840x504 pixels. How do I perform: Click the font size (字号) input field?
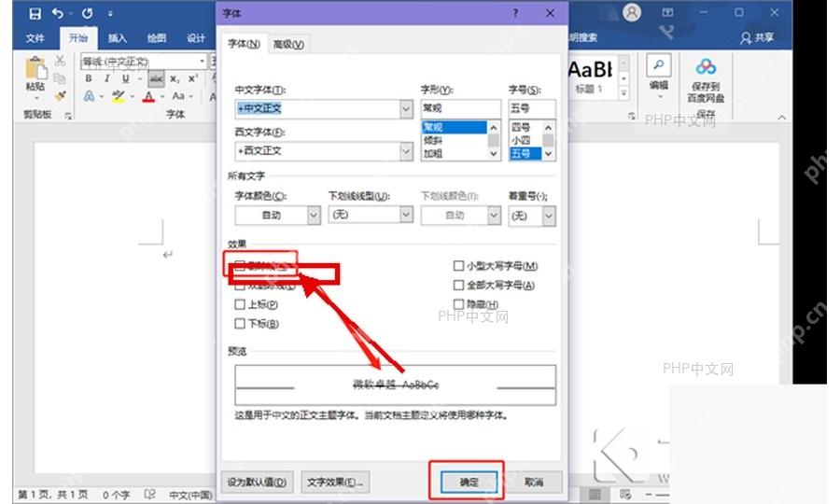(x=532, y=108)
